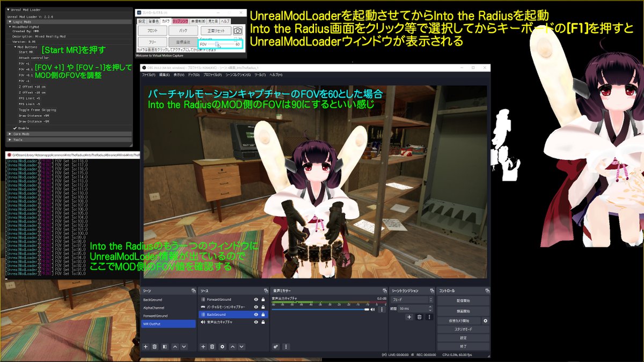Screen dimensions: 644x362
Task: Open options dots for 音声出力キャプチャ mixer track
Action: [x=382, y=309]
